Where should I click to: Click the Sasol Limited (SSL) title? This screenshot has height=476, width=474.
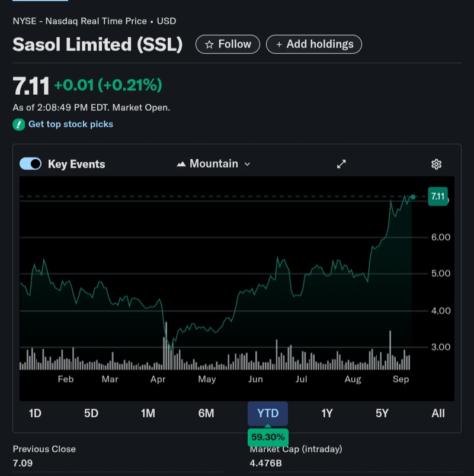(98, 44)
